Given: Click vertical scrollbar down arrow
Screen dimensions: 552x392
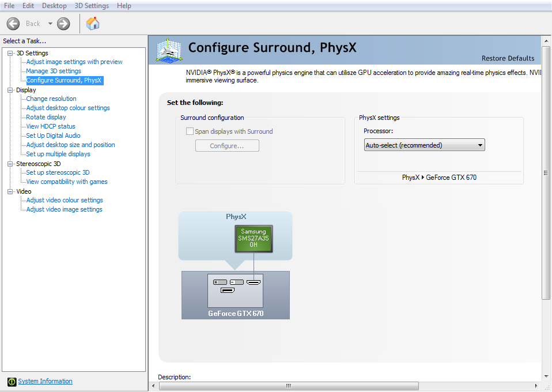Looking at the screenshot, I should tap(546, 376).
